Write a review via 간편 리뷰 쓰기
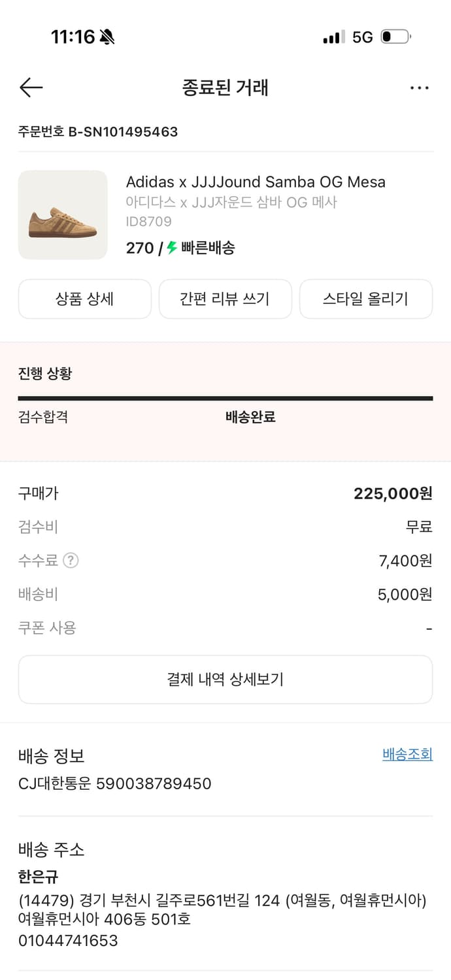Viewport: 451px width, 980px height. pyautogui.click(x=225, y=299)
